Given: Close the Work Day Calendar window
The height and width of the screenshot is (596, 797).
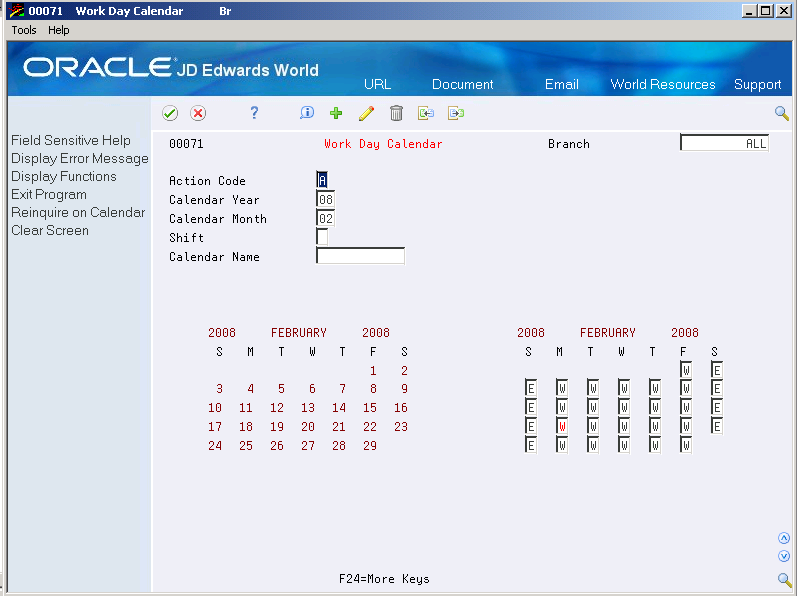Looking at the screenshot, I should [783, 11].
